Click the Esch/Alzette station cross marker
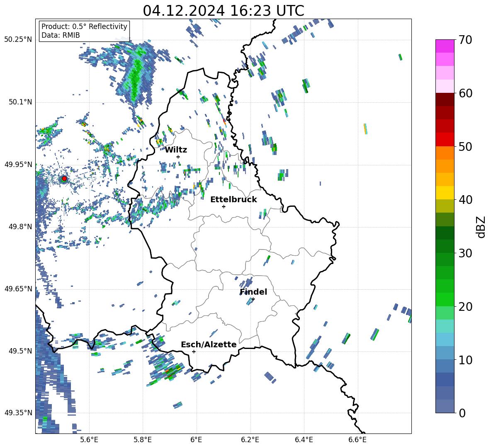 coord(194,351)
